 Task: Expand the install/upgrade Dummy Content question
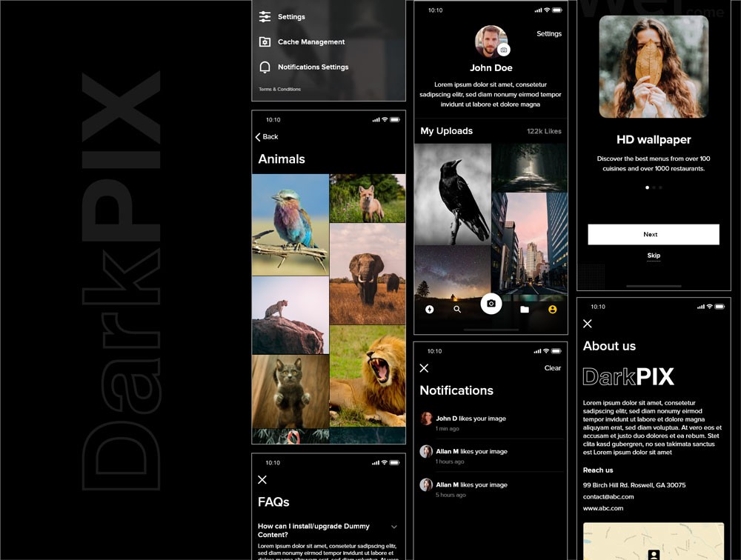point(393,527)
